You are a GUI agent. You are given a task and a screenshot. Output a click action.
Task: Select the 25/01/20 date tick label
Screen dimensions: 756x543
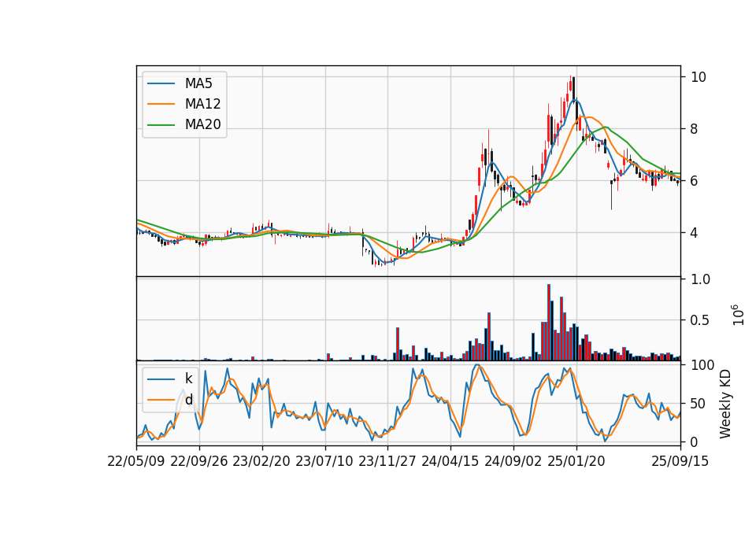point(576,461)
